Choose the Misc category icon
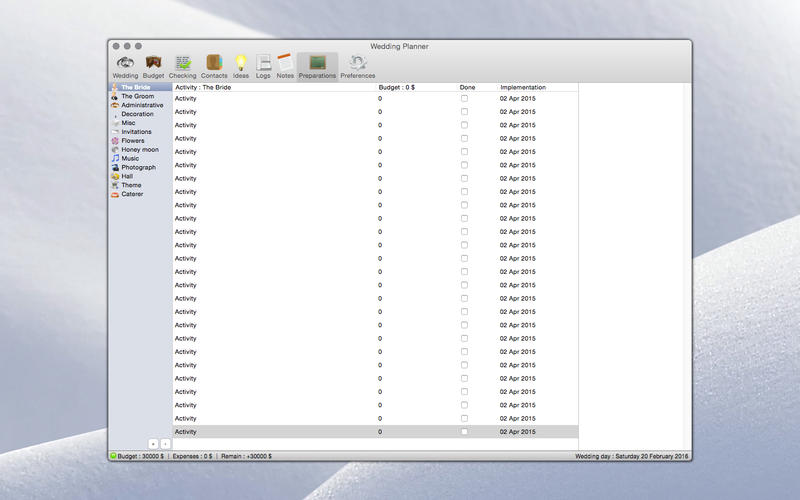The height and width of the screenshot is (500, 800). click(115, 123)
